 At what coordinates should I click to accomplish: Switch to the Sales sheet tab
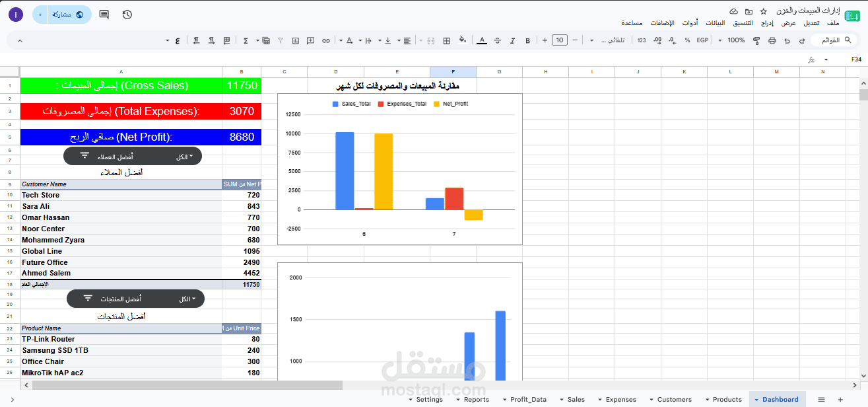point(576,400)
